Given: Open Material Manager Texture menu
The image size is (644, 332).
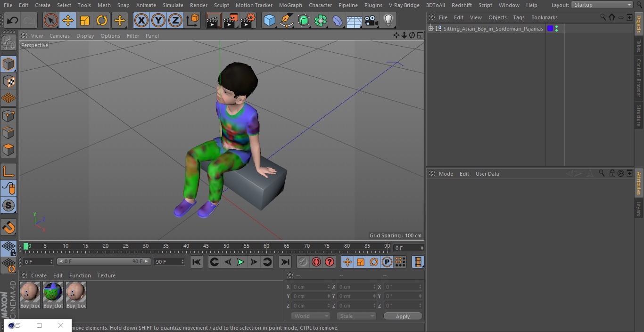Looking at the screenshot, I should pyautogui.click(x=106, y=275).
